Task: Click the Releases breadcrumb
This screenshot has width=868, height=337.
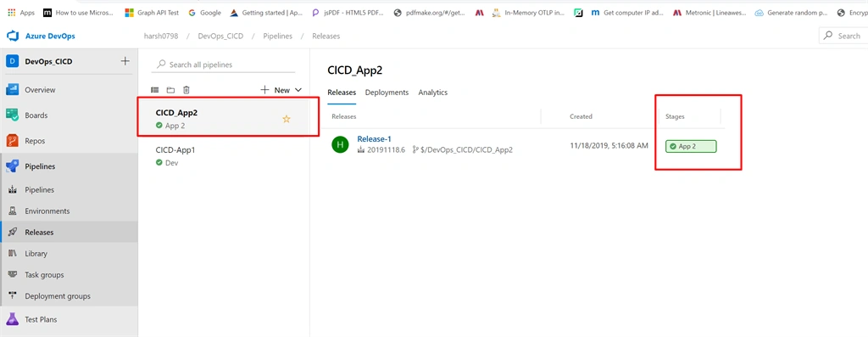Action: pos(326,36)
